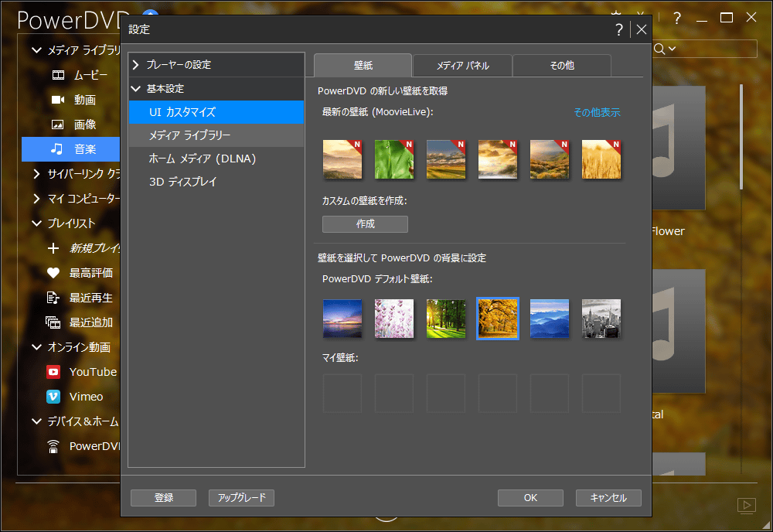Select the blue mountains default wallpaper

pyautogui.click(x=549, y=319)
